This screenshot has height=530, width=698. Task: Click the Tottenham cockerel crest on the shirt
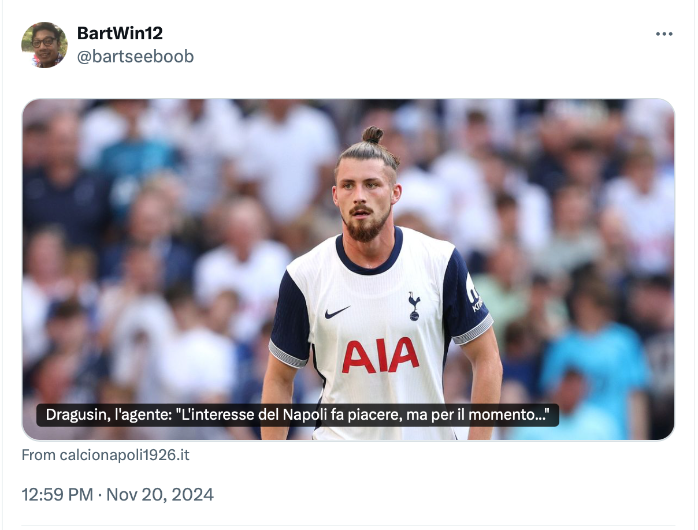(414, 306)
